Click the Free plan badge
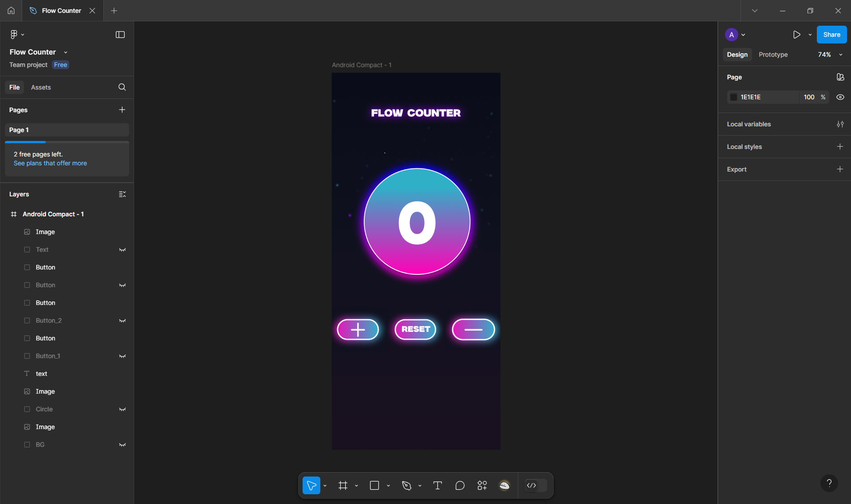The image size is (851, 504). [60, 65]
